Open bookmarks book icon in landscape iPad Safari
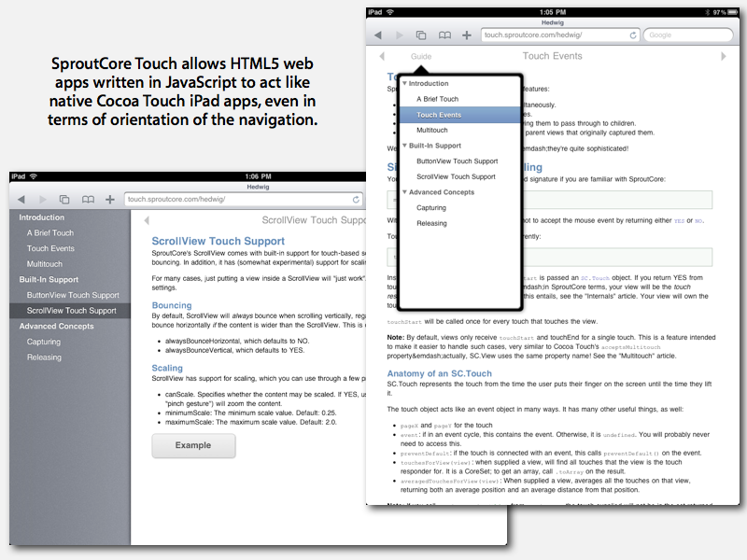This screenshot has width=747, height=560. [88, 200]
